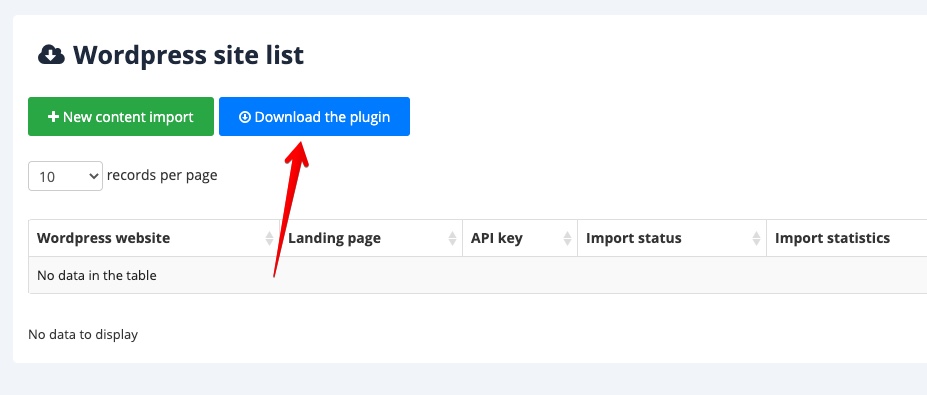Click the chevron arrow of the records selector
The width and height of the screenshot is (927, 395).
coord(93,176)
